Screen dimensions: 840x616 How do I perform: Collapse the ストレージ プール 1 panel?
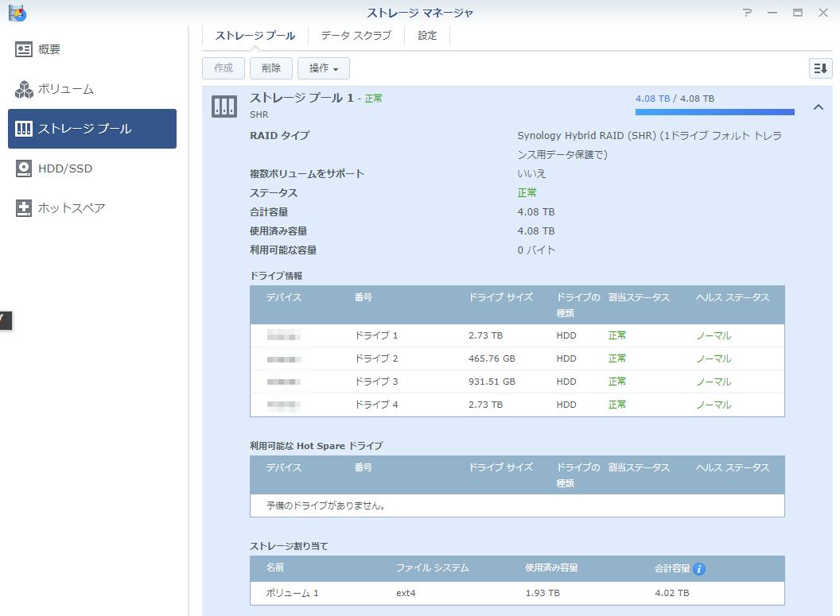pyautogui.click(x=818, y=106)
